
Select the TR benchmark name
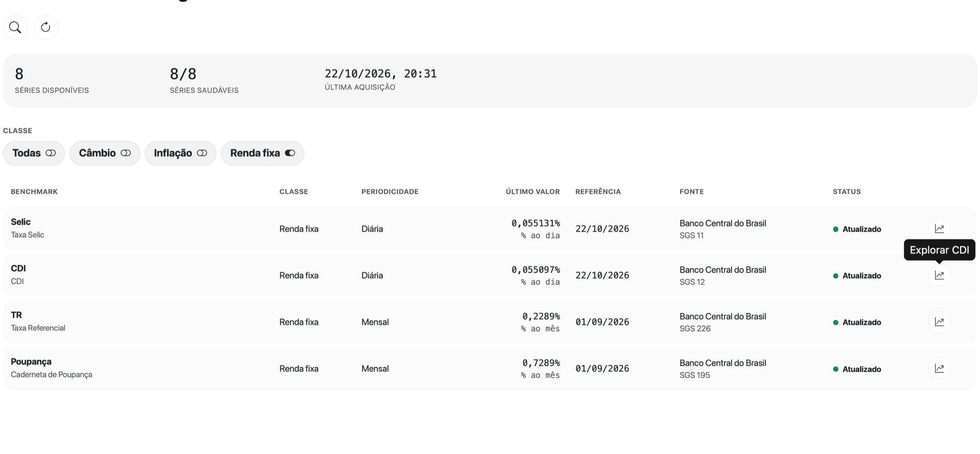click(16, 315)
